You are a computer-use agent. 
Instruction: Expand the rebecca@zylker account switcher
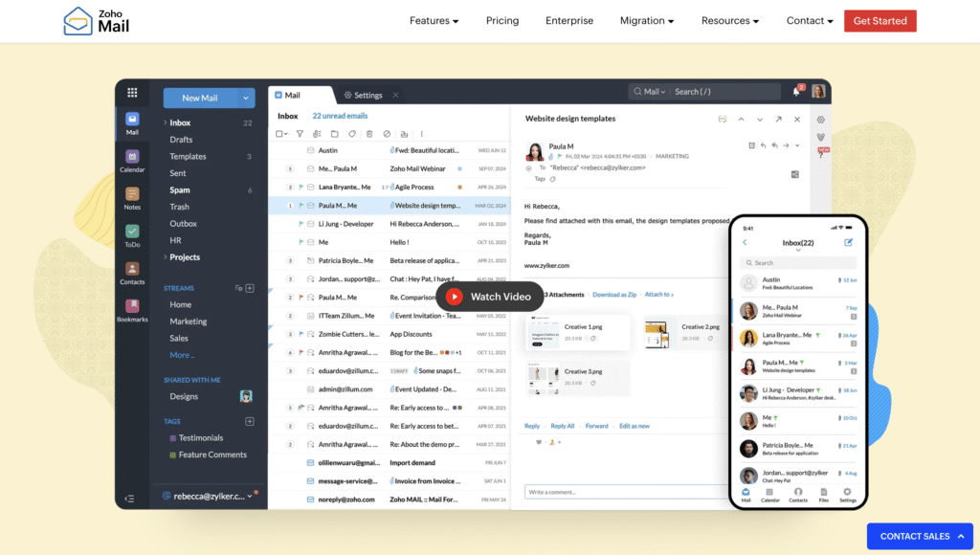pyautogui.click(x=250, y=497)
